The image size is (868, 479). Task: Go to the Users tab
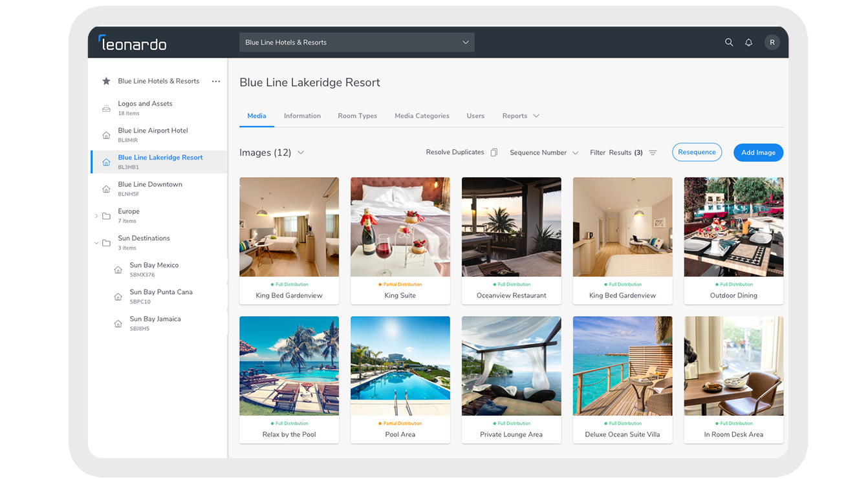pyautogui.click(x=475, y=116)
